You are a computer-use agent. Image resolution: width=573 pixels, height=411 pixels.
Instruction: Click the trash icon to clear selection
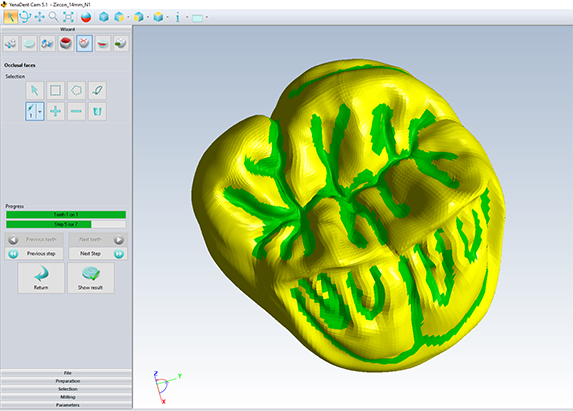coord(97,111)
